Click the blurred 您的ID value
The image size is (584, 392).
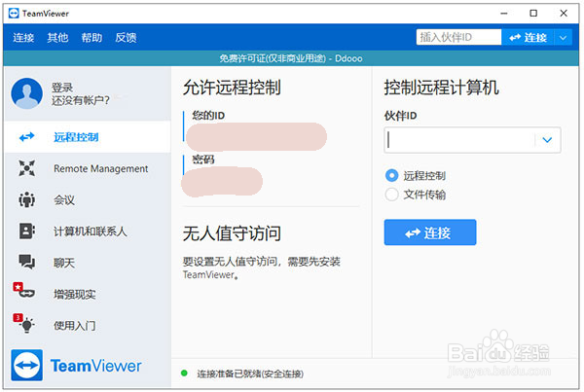[x=257, y=136]
